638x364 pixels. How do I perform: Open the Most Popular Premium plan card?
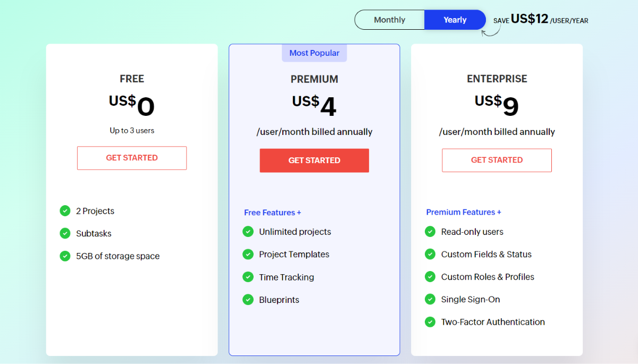pyautogui.click(x=314, y=53)
